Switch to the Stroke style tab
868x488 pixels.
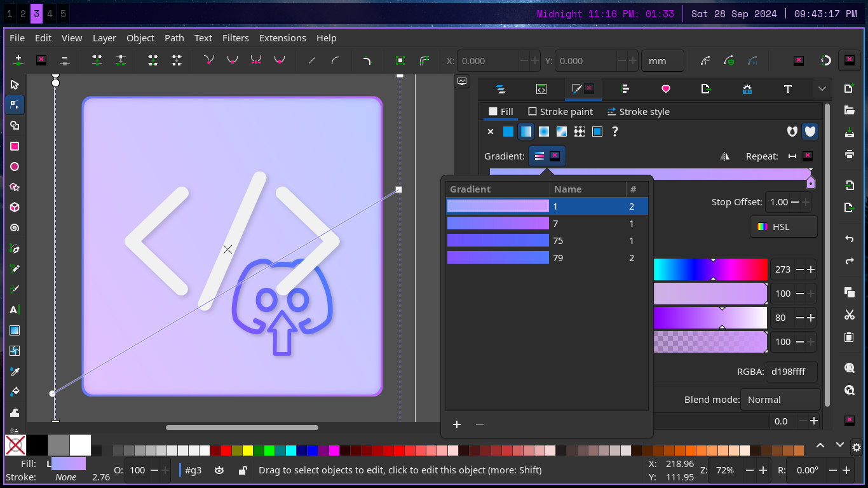(x=638, y=111)
